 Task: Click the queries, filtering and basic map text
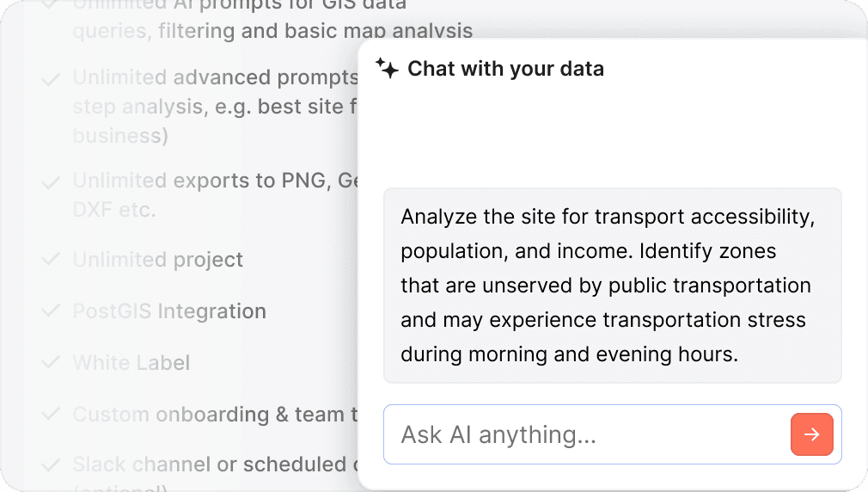(x=272, y=32)
